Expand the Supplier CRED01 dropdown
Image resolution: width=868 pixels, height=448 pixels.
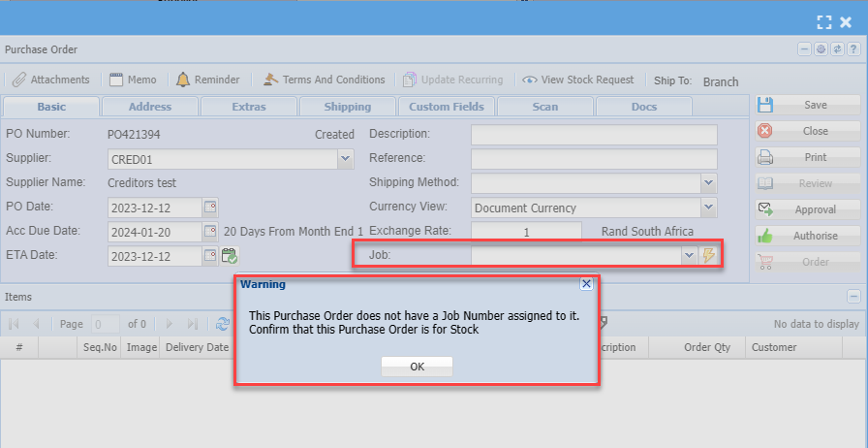coord(346,159)
